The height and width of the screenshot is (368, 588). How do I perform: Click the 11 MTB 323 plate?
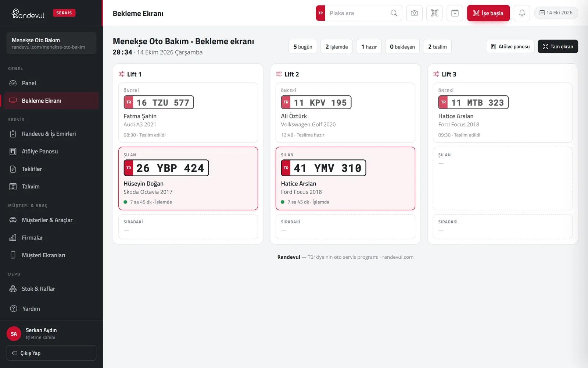[473, 102]
